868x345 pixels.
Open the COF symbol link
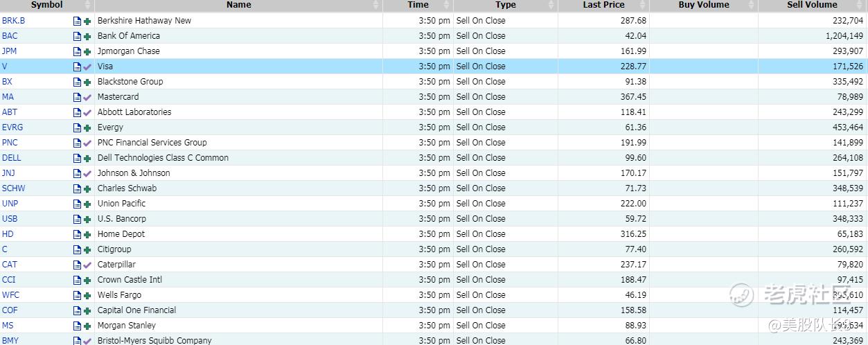coord(10,310)
